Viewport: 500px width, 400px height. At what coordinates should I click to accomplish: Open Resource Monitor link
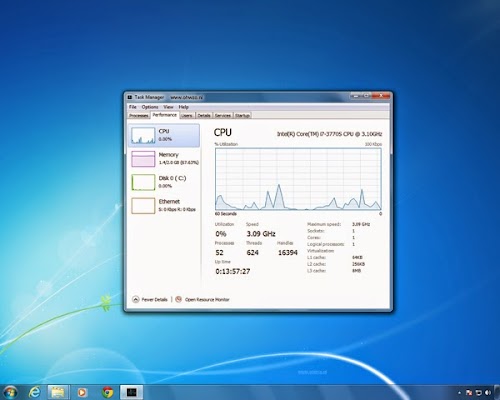[202, 299]
